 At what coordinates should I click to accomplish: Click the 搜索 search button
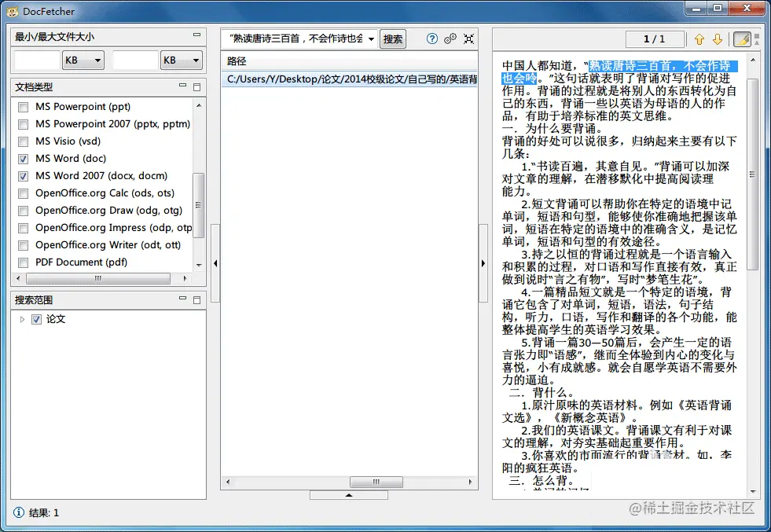[x=393, y=39]
